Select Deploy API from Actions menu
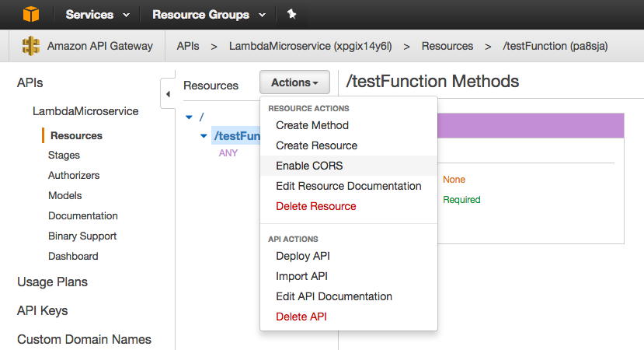The width and height of the screenshot is (644, 350). pyautogui.click(x=303, y=256)
